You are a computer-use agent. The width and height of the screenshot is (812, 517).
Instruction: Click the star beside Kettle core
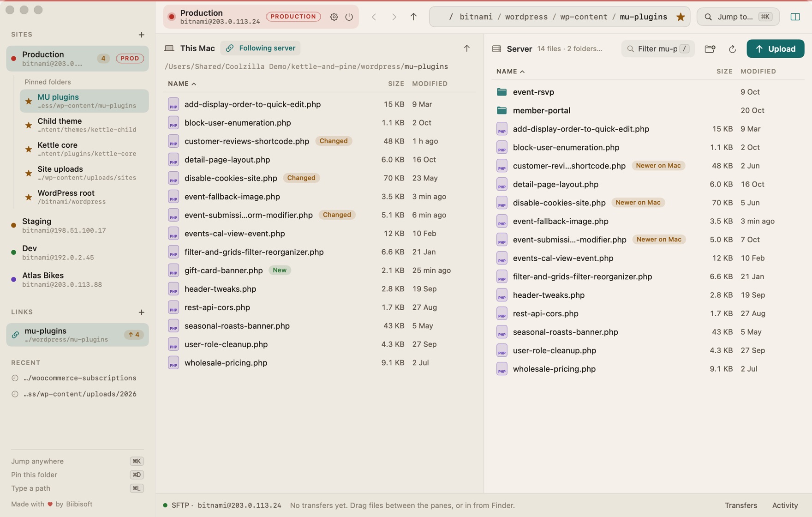[29, 149]
